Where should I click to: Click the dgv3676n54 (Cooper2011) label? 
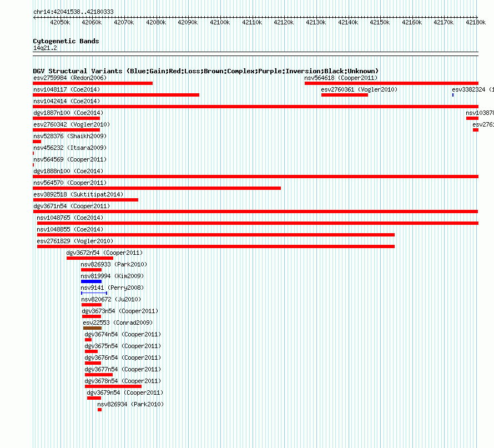(123, 358)
